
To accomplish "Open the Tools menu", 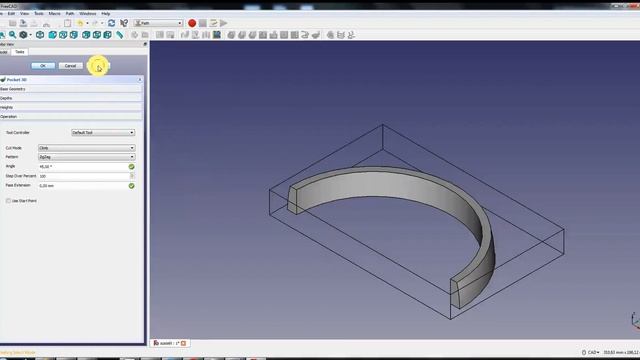I will [39, 13].
